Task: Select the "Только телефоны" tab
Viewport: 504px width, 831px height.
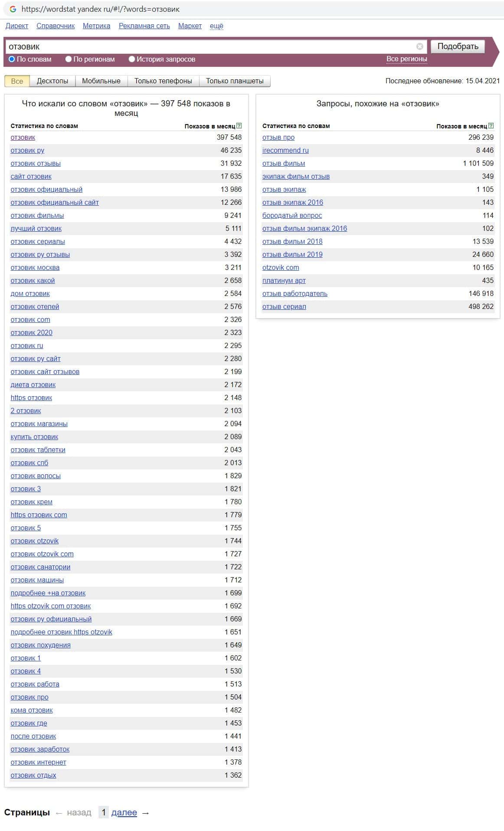Action: point(163,81)
